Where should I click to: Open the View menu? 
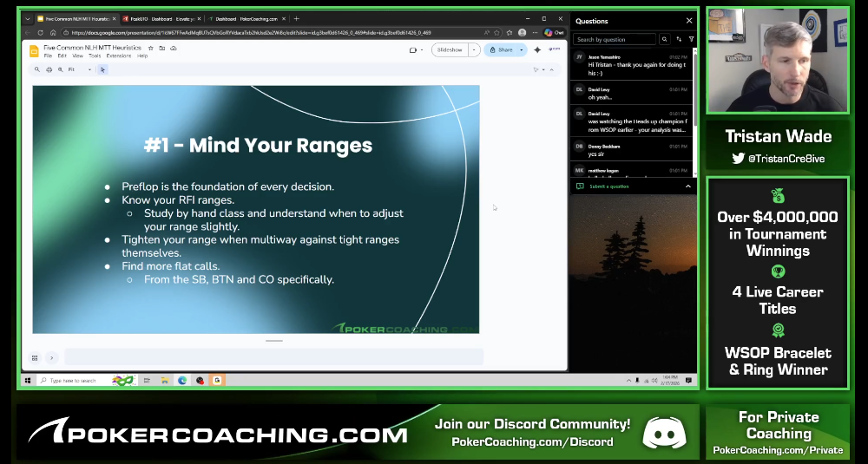pyautogui.click(x=78, y=56)
